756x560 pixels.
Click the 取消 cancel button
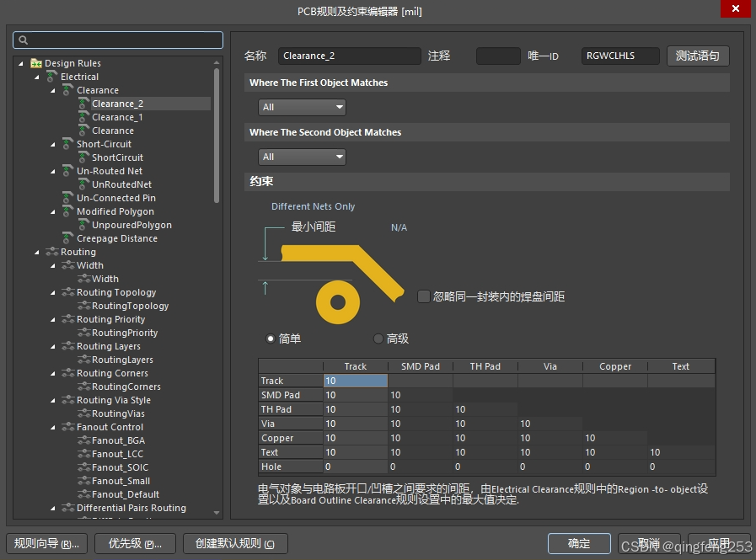tap(649, 544)
